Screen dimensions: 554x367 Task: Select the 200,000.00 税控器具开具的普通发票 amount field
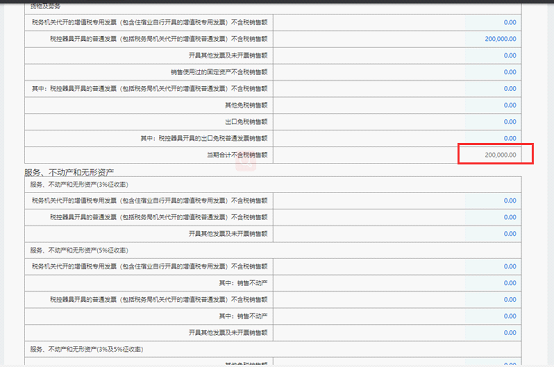[397, 39]
